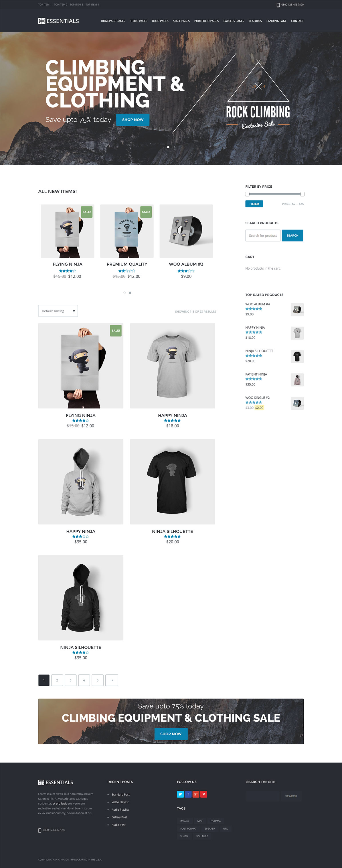This screenshot has width=342, height=868.
Task: Click the Essentials footer logo
Action: tap(56, 782)
